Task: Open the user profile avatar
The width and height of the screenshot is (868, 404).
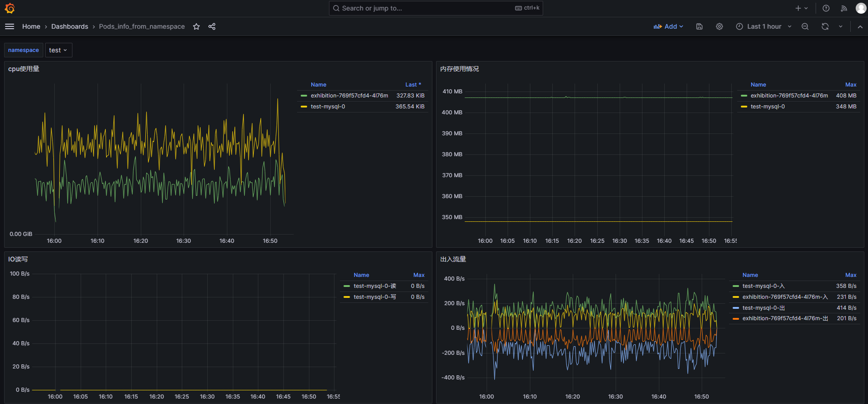Action: click(861, 8)
